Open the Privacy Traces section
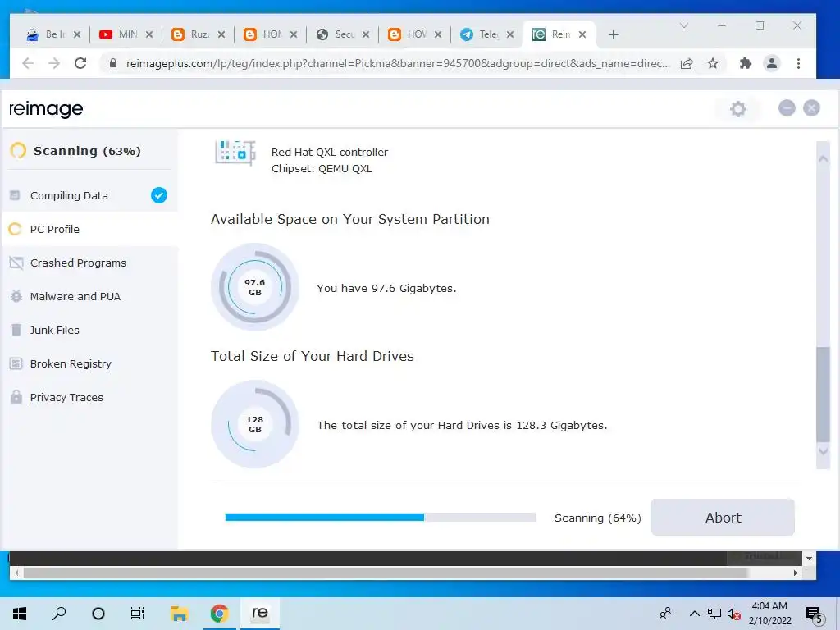Screen dimensions: 840x630 click(x=90, y=397)
